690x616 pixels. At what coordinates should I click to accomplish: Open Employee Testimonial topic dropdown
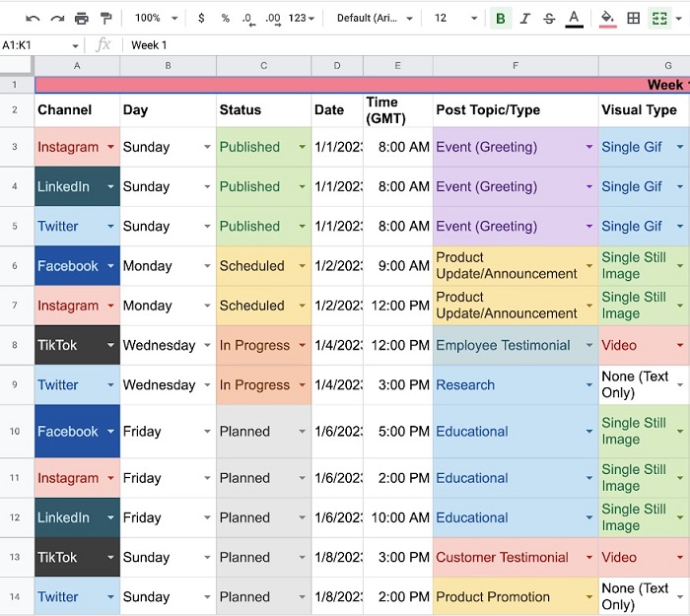coord(589,345)
